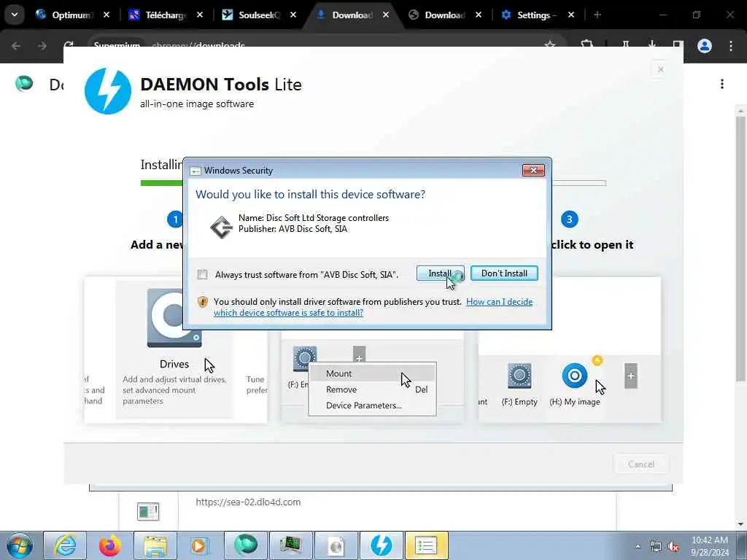Check Always trust software from AVB Disc Soft
This screenshot has height=560, width=747.
tap(203, 275)
